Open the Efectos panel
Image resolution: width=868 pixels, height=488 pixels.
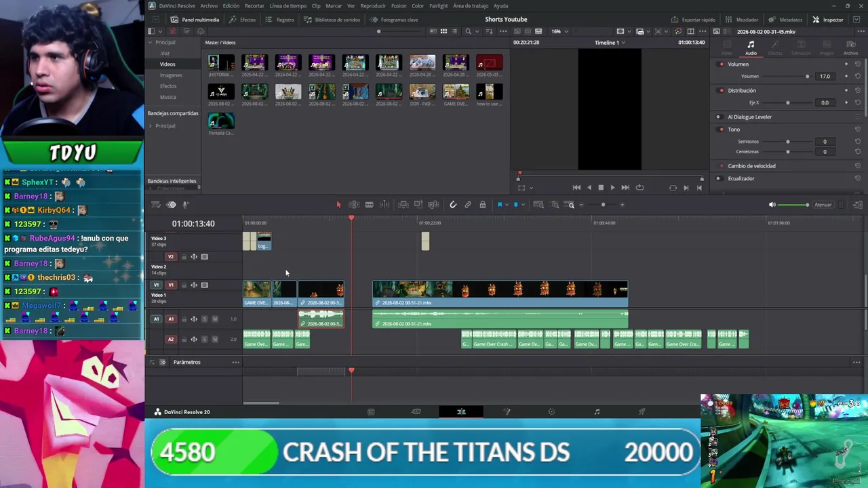point(243,20)
